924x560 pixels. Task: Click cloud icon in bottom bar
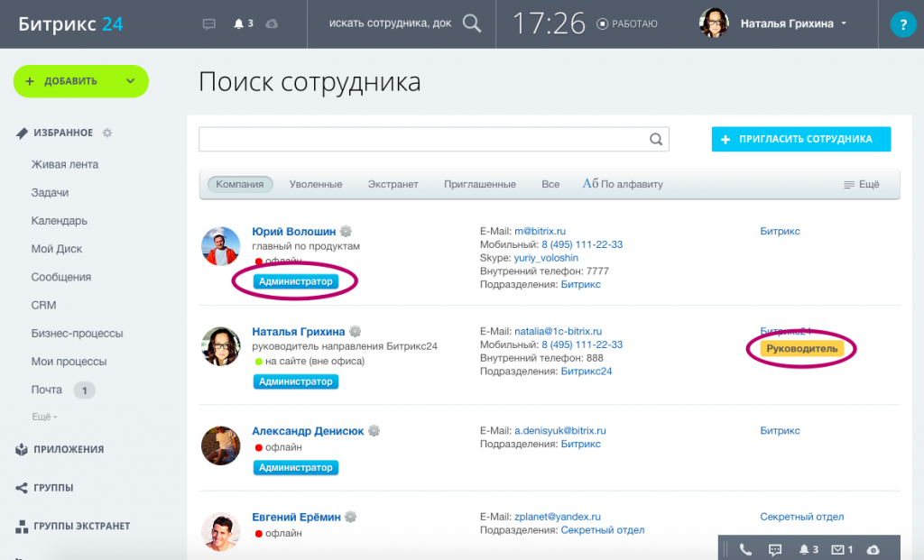click(x=873, y=549)
